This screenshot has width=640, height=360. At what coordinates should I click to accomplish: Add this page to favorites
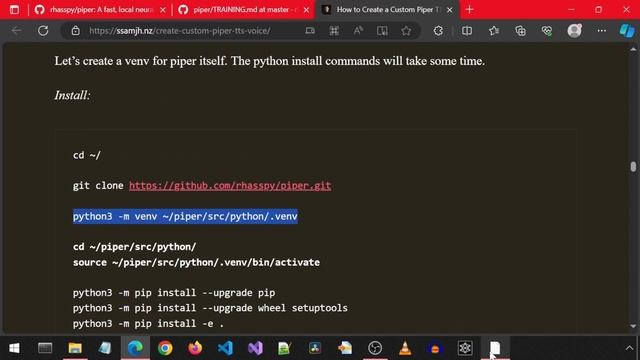point(406,31)
